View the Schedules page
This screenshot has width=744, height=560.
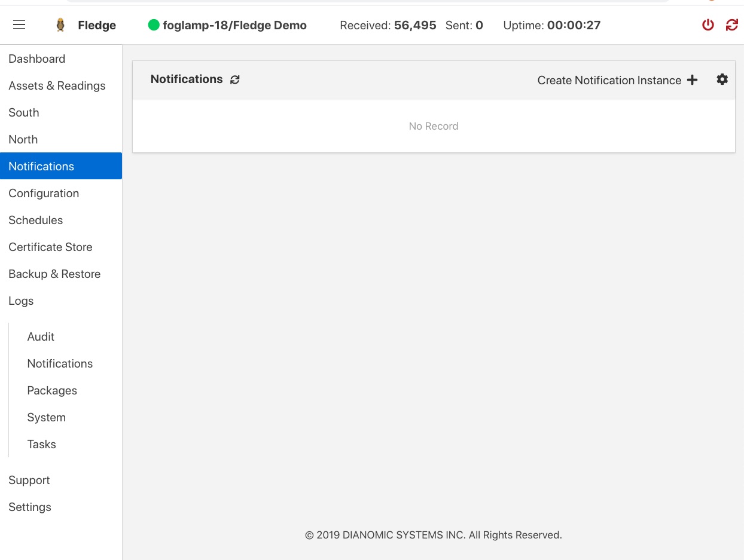[35, 220]
